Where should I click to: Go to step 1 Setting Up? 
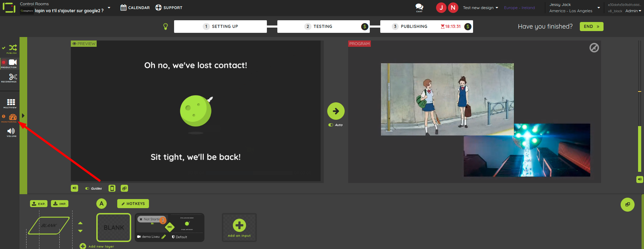[x=220, y=27]
